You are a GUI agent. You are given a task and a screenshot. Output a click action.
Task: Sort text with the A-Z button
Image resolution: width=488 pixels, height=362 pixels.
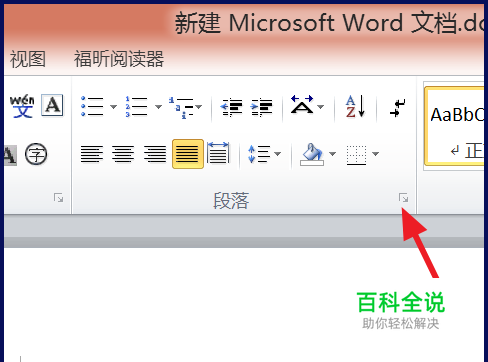[355, 107]
